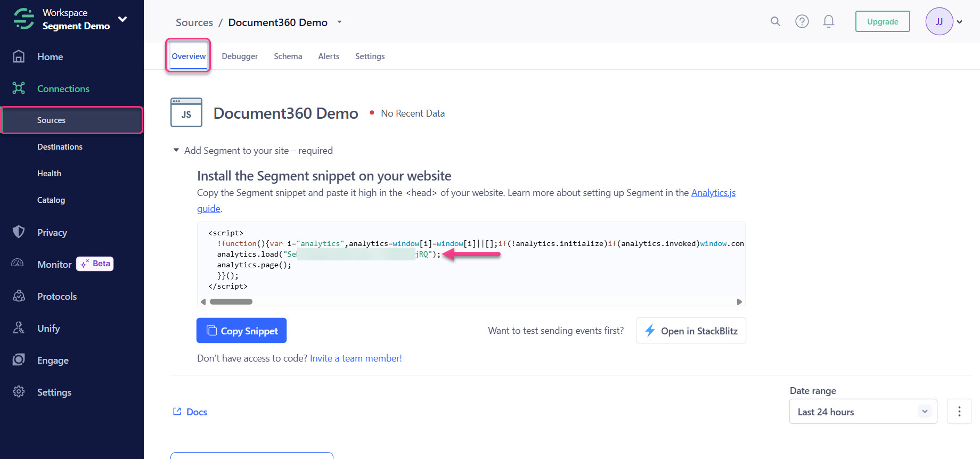Screen dimensions: 980x459
Task: Click the Home house icon
Action: click(x=19, y=56)
